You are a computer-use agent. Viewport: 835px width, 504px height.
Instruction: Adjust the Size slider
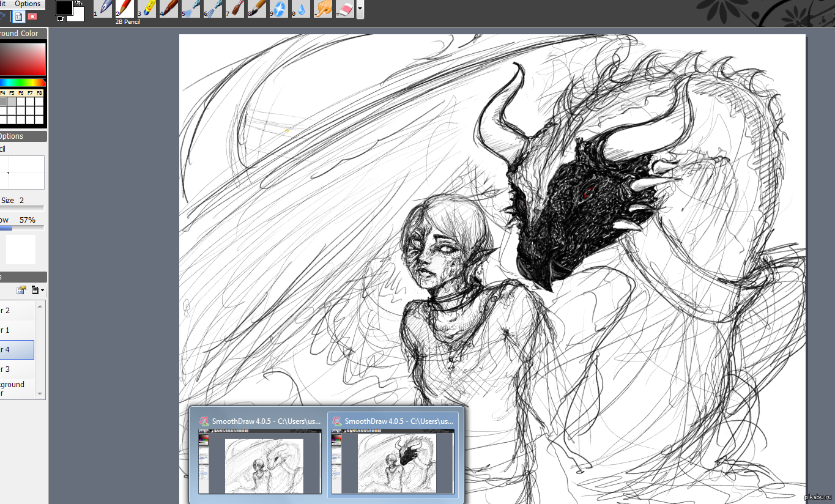21,208
